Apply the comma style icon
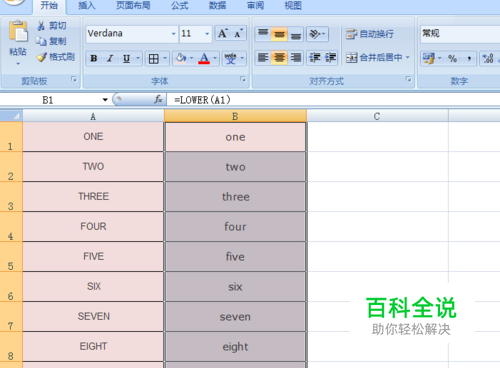Screen dimensions: 500x368 tap(469, 59)
